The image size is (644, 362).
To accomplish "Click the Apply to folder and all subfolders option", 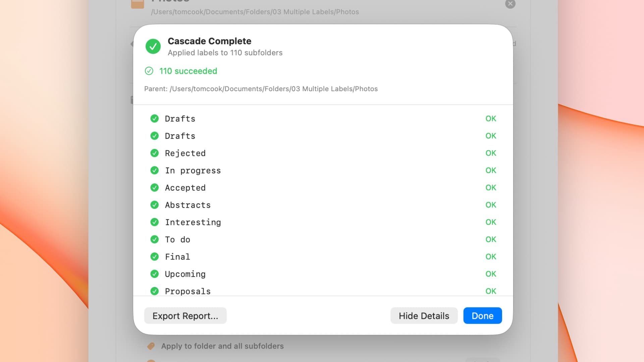I will 222,346.
